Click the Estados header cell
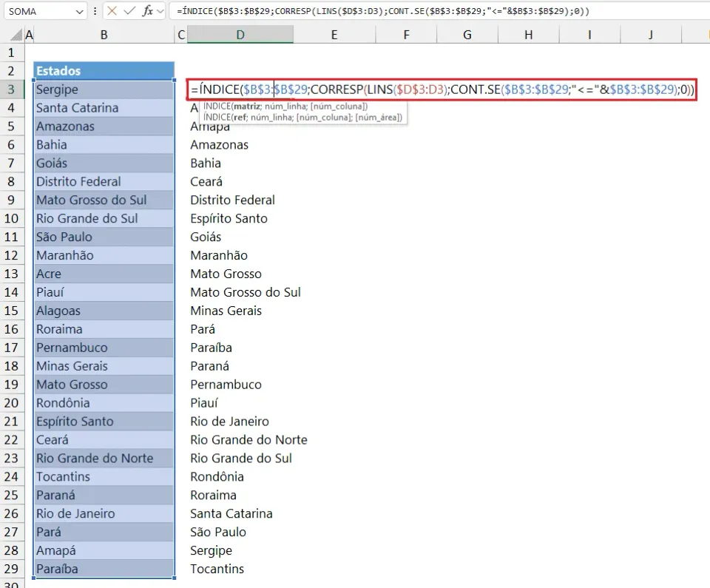 click(x=104, y=71)
